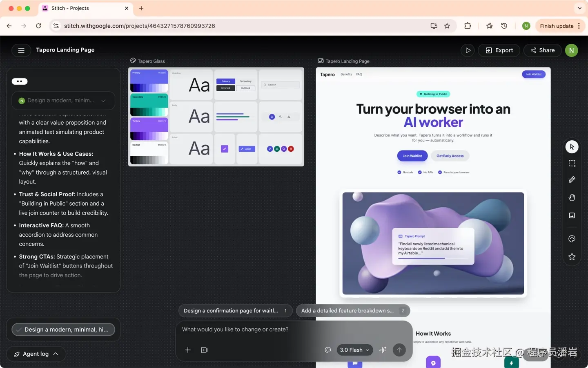This screenshot has width=588, height=368.
Task: Focus the 'What would you like to change' field
Action: coord(294,330)
